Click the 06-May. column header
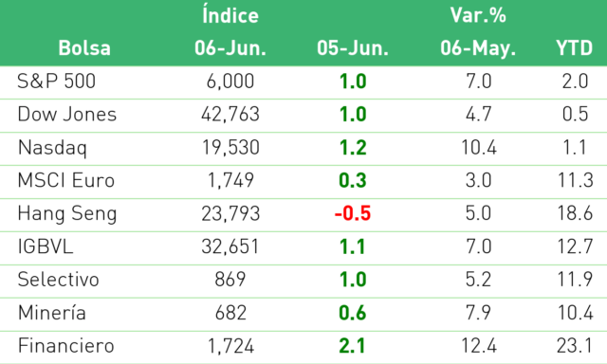Screen dimensions: 607x364 [478, 49]
